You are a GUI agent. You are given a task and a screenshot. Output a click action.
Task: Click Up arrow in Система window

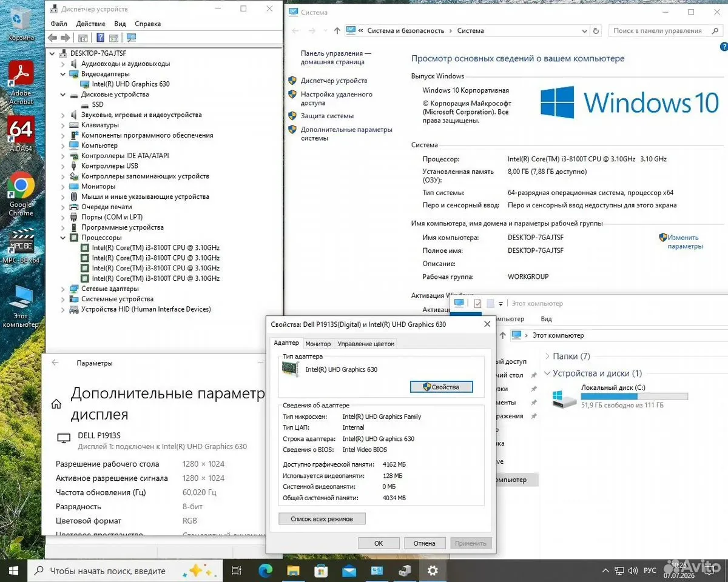[337, 30]
